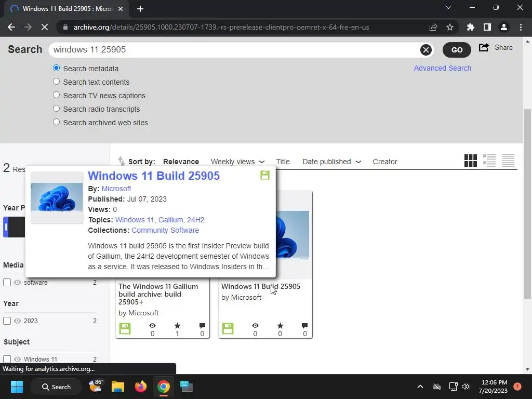Switch to compact list view

tap(508, 161)
